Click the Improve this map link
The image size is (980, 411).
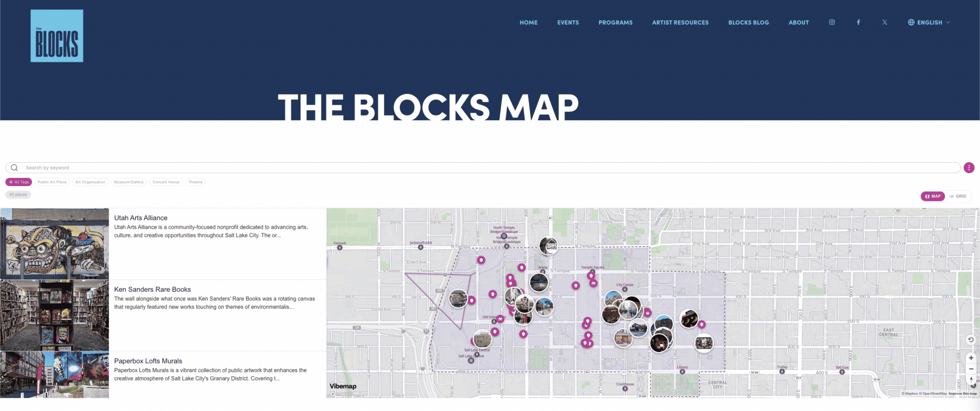point(962,393)
